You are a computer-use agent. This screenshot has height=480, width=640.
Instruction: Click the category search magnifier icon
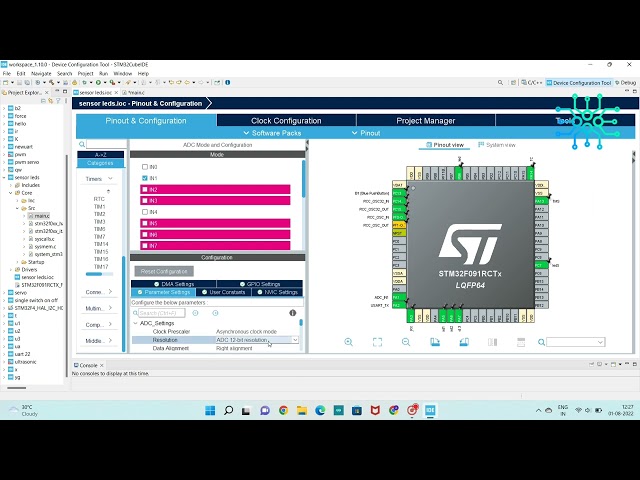[x=82, y=144]
